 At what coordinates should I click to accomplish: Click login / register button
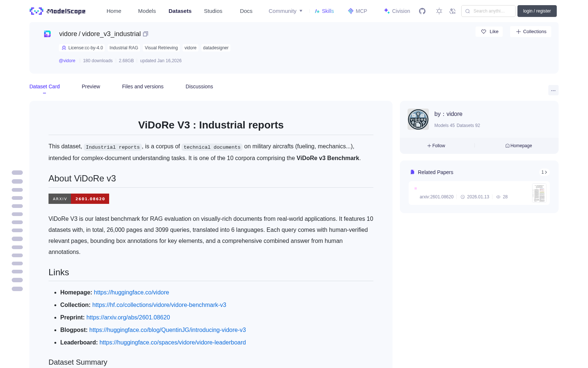click(537, 11)
